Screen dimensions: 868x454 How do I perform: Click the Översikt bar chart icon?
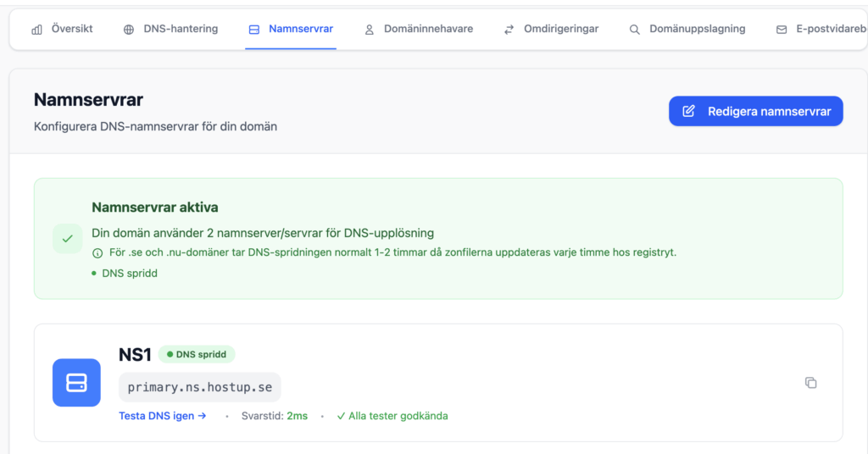pos(37,30)
